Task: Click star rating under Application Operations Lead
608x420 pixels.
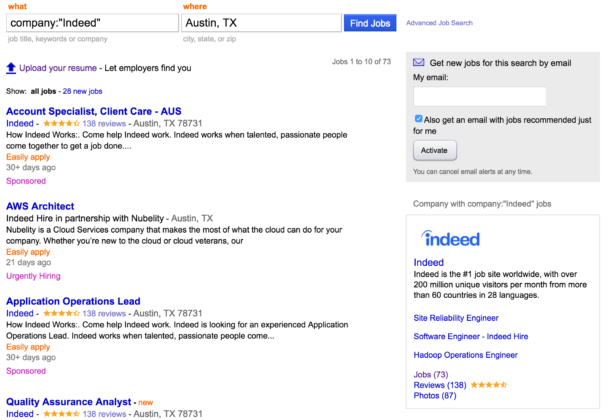Action: click(x=61, y=313)
